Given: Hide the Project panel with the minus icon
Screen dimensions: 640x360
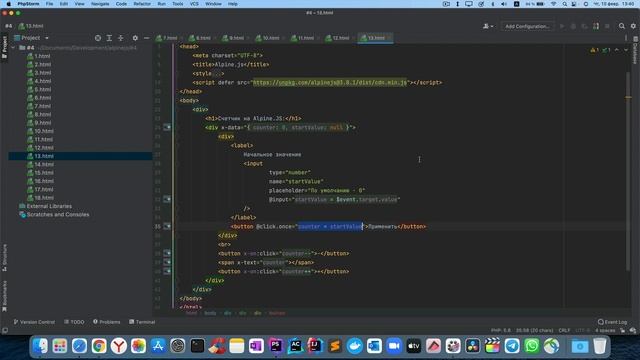Looking at the screenshot, I should click(x=146, y=38).
